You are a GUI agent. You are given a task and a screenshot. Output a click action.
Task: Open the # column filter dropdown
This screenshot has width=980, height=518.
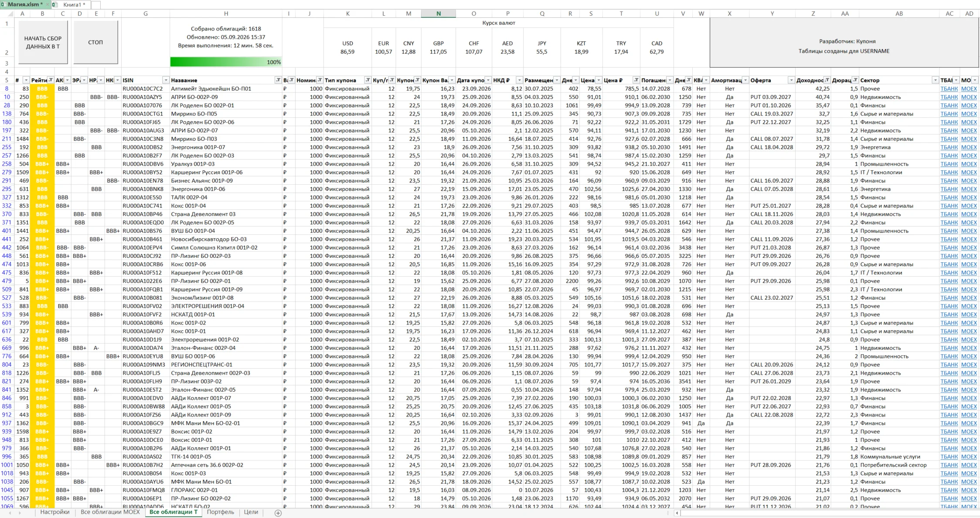click(26, 80)
